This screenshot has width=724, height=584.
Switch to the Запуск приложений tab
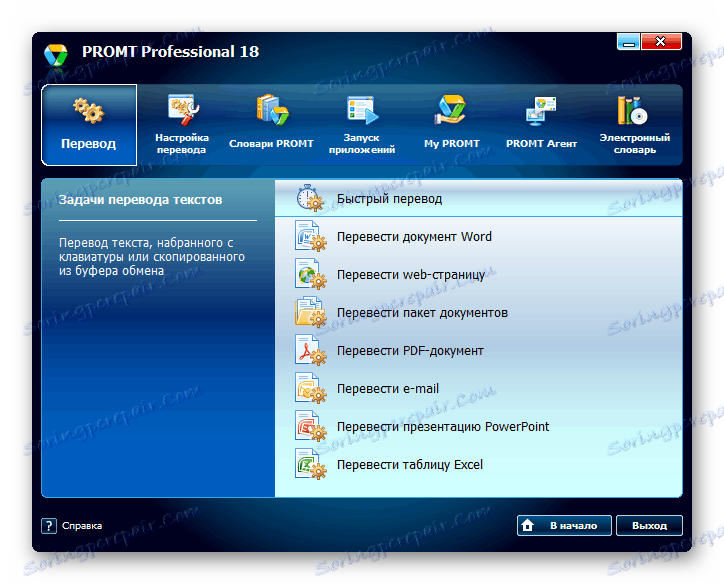(362, 125)
